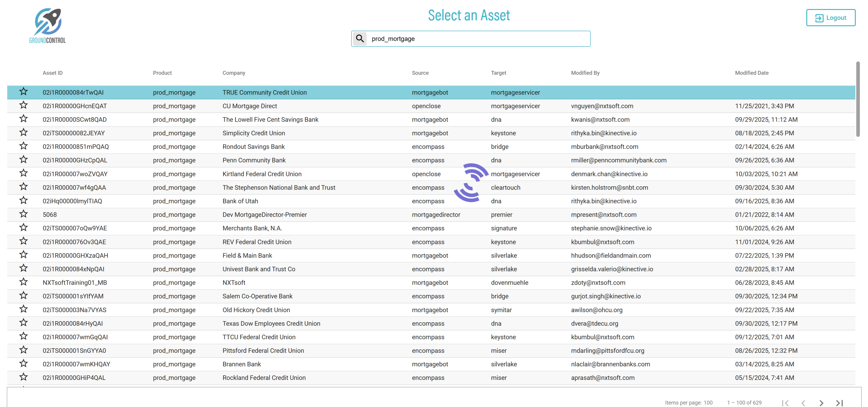The height and width of the screenshot is (407, 868).
Task: Click the Source column header
Action: tap(420, 73)
